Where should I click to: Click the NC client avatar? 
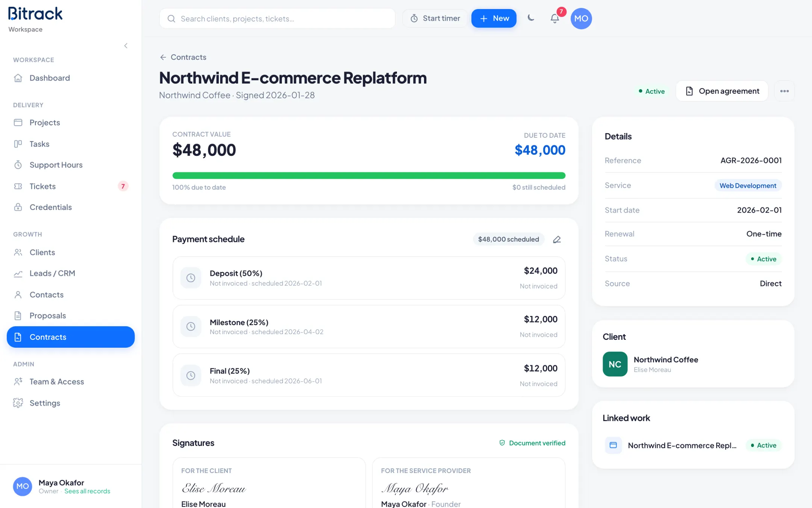pos(615,364)
